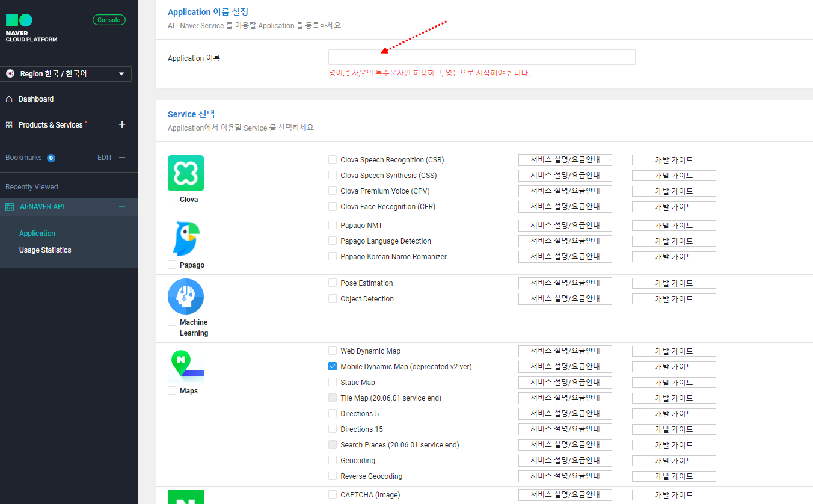Collapse the AI·NAVER API menu
The height and width of the screenshot is (504, 813).
(122, 206)
